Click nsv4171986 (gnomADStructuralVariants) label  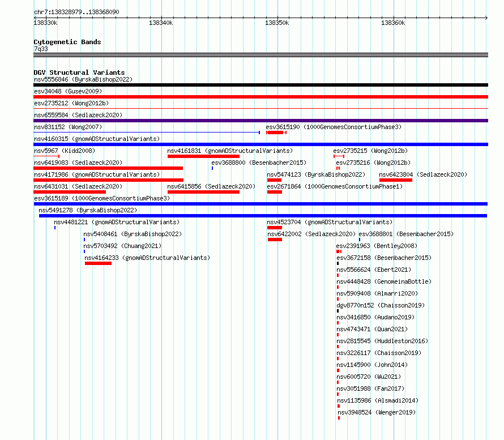tap(97, 174)
